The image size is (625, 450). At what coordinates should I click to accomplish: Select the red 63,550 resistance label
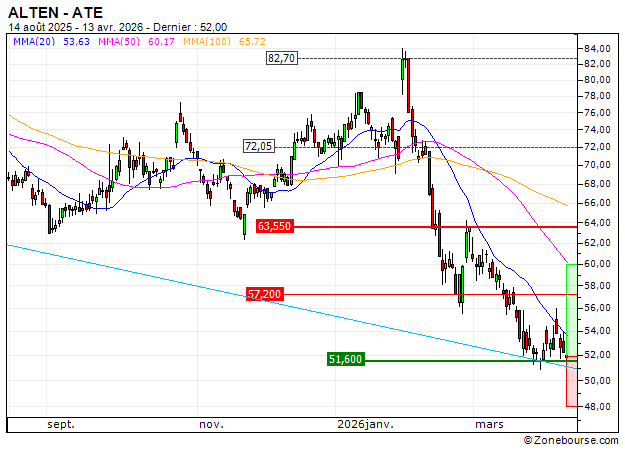(274, 227)
